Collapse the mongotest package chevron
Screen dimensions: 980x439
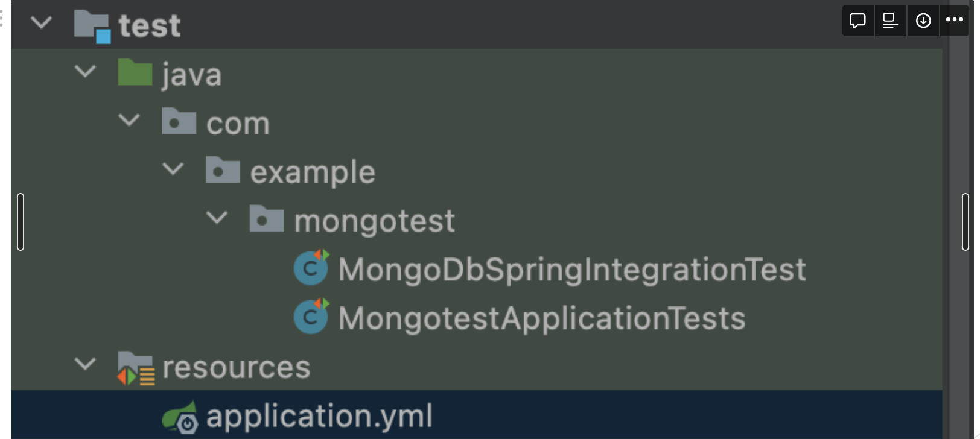click(x=217, y=219)
